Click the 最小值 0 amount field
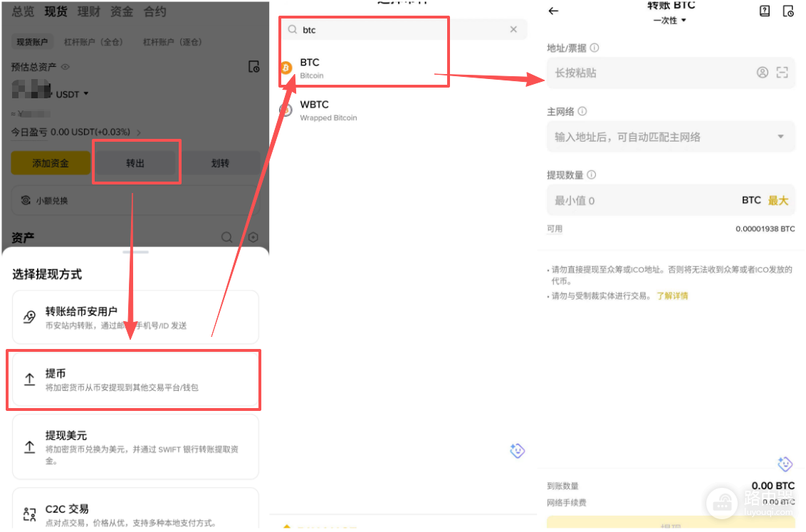806x532 pixels. coord(671,200)
